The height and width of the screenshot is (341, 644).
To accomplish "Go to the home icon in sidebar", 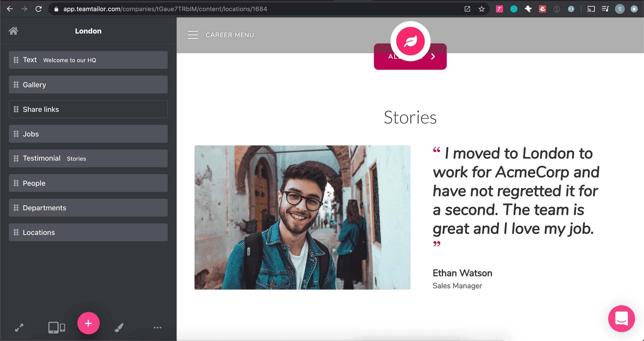I will pos(14,31).
